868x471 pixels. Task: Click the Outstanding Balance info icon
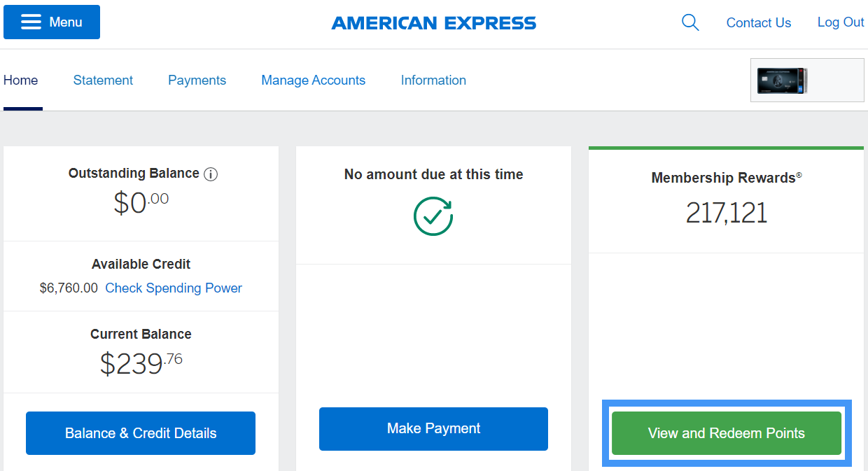click(x=211, y=174)
